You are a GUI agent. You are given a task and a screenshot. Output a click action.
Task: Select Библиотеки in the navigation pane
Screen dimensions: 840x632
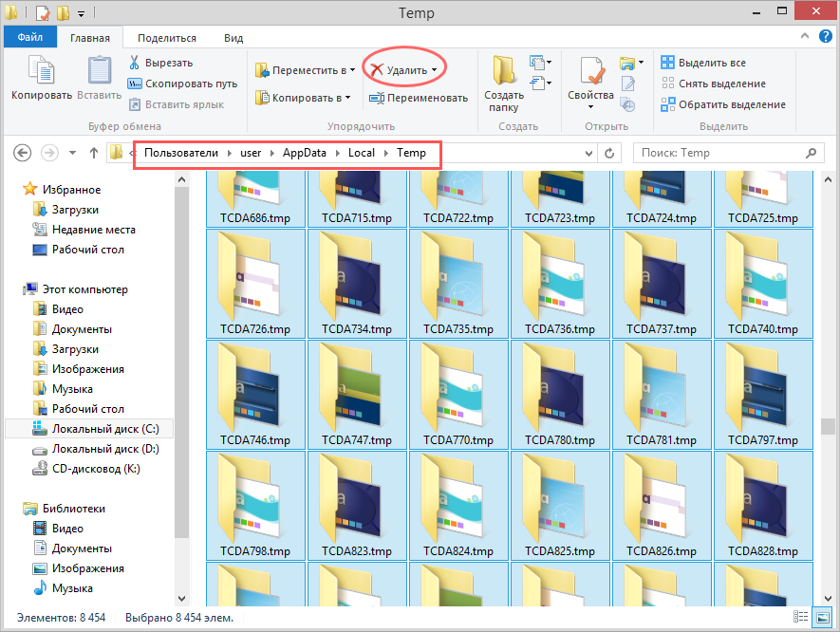(74, 509)
